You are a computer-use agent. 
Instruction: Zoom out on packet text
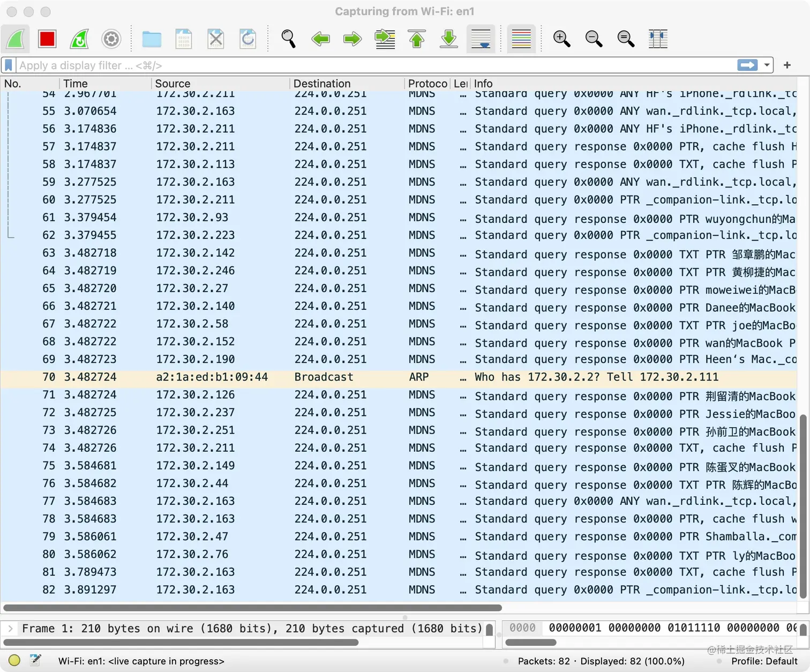pos(594,39)
